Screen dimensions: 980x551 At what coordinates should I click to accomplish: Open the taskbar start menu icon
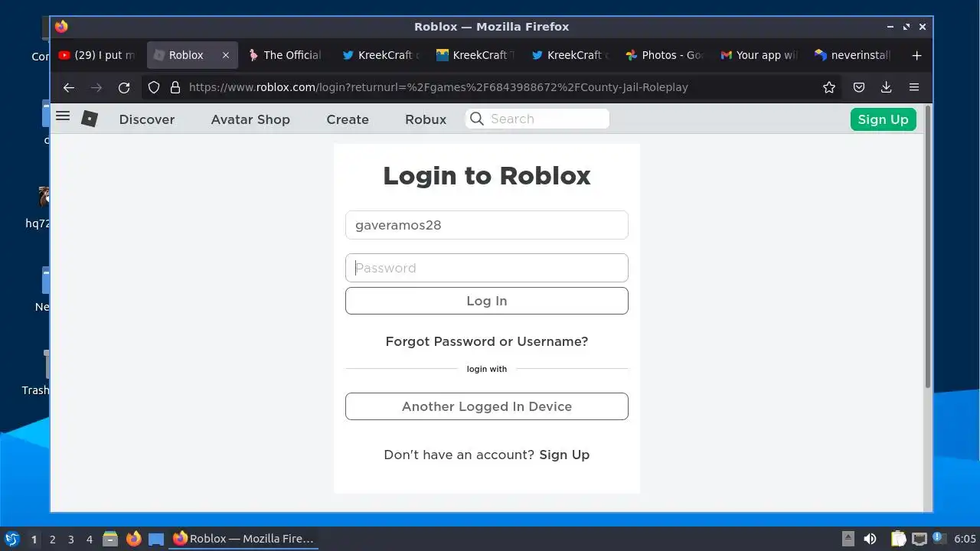tap(11, 539)
